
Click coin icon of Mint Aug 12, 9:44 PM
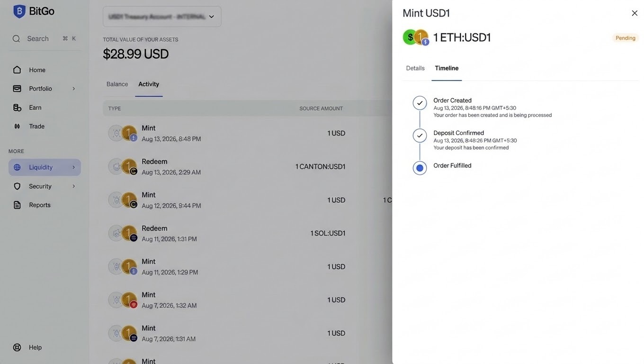coord(123,200)
